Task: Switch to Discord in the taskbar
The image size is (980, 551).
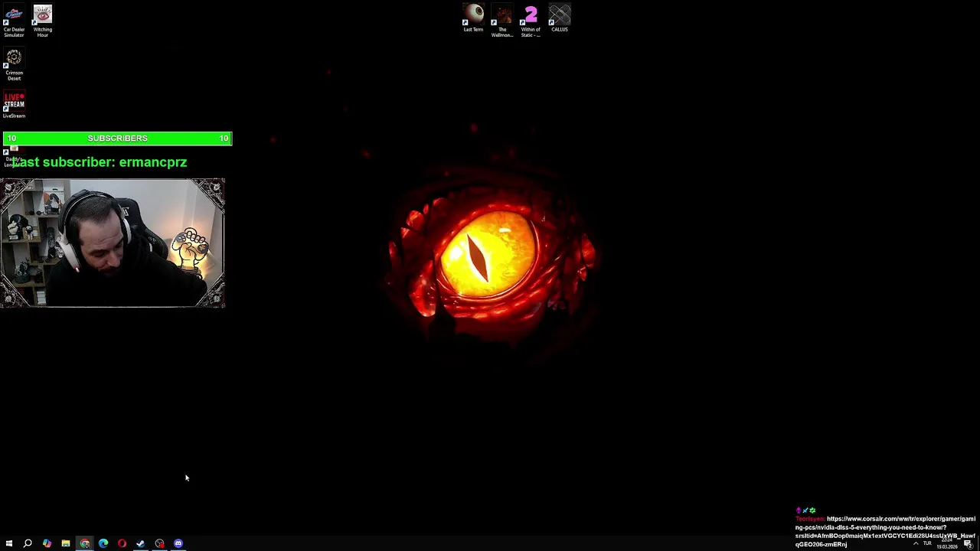Action: 178,543
